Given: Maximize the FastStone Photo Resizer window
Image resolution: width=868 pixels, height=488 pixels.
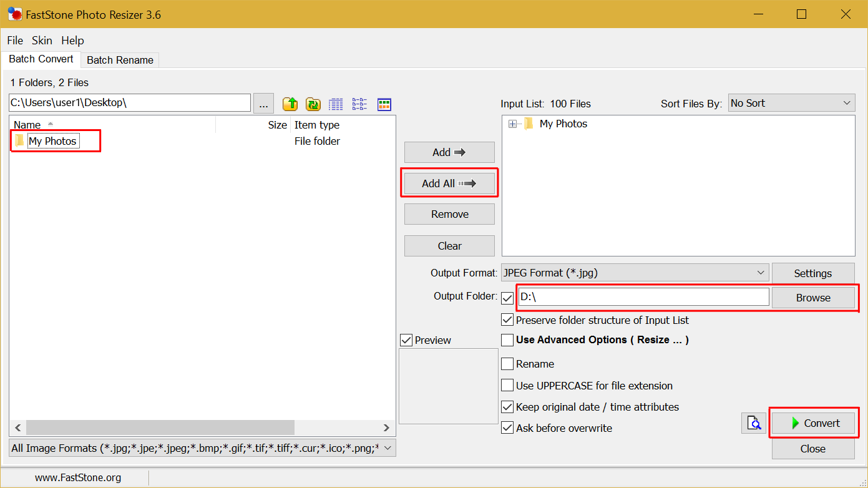Looking at the screenshot, I should click(802, 14).
